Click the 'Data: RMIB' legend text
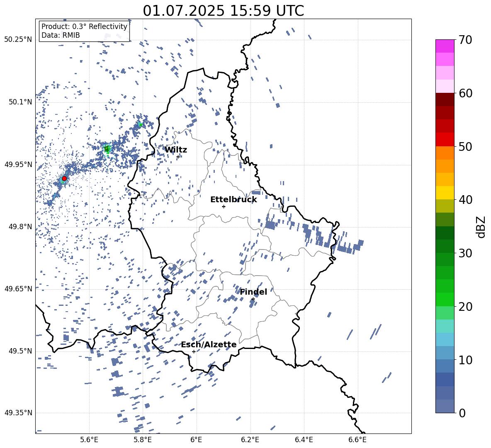491x448 pixels. point(61,35)
